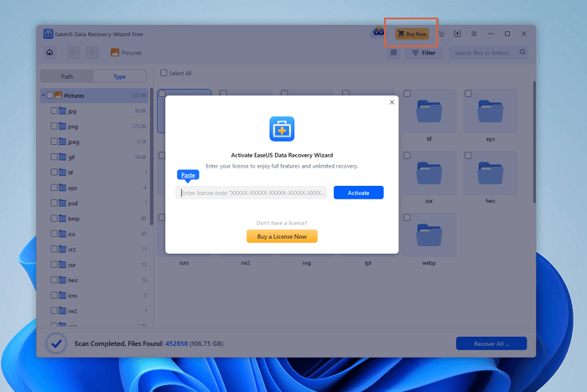
Task: Check the psd folder checkbox in tree
Action: 54,203
